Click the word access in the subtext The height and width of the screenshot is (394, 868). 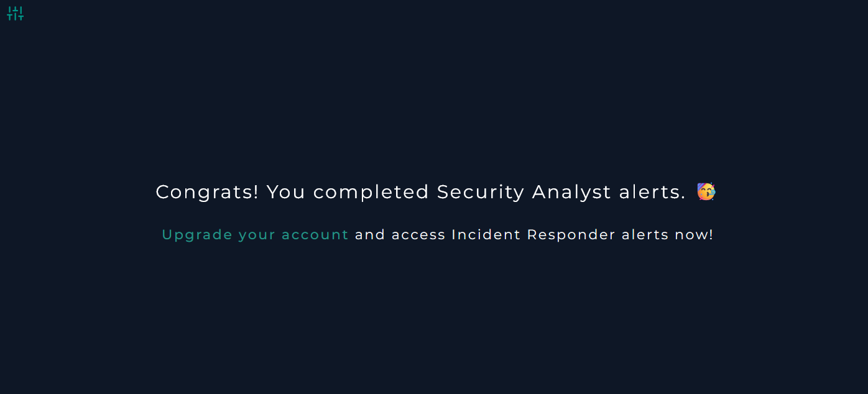click(418, 235)
